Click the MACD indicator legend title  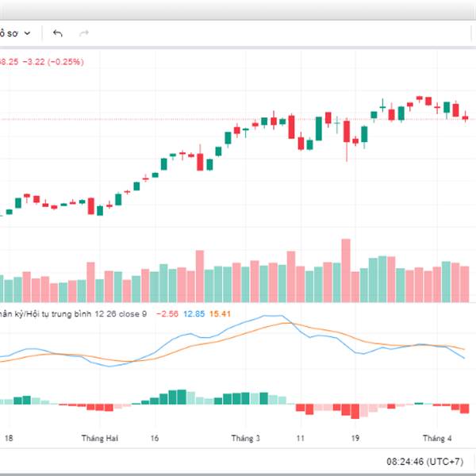(73, 314)
